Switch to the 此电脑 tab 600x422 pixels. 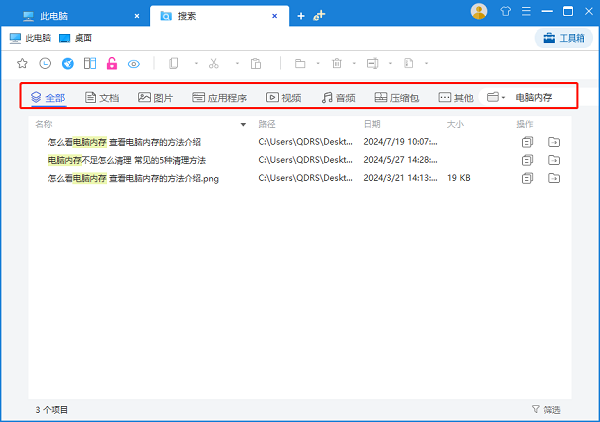(50, 15)
